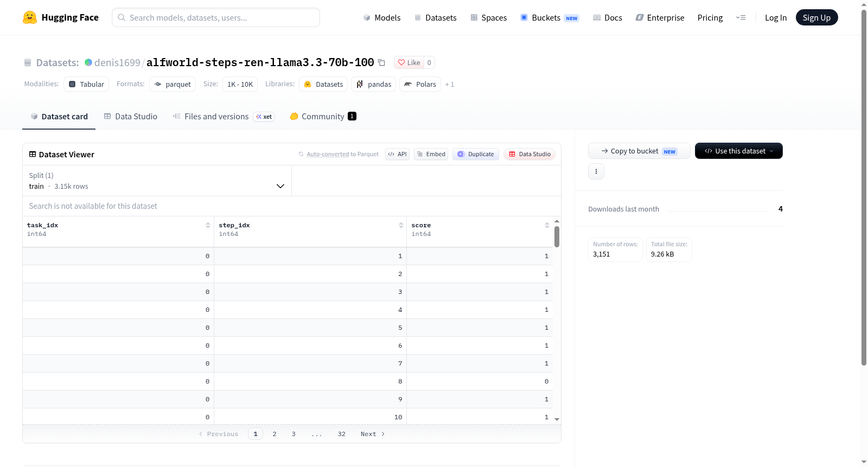
Task: Open the Data Studio tab
Action: pyautogui.click(x=131, y=117)
